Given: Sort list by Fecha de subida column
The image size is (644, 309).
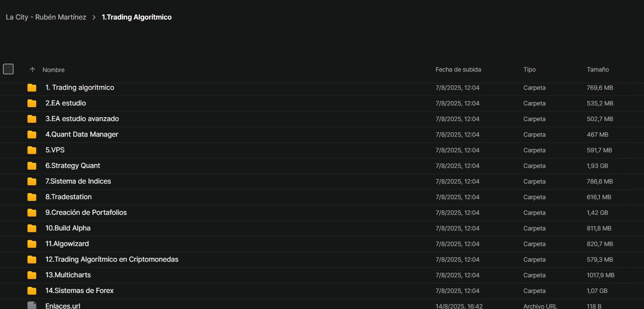Looking at the screenshot, I should pyautogui.click(x=458, y=69).
